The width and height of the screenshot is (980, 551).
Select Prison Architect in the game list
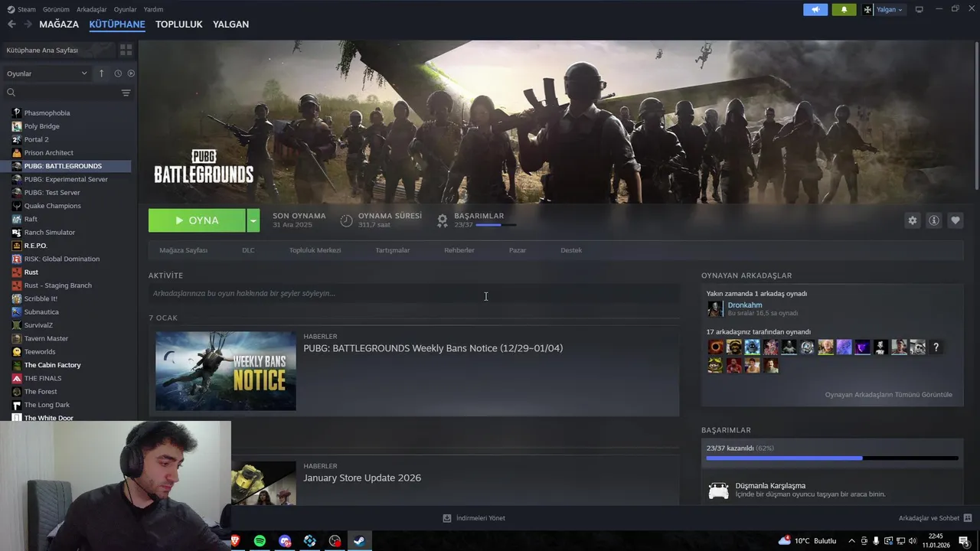[48, 153]
